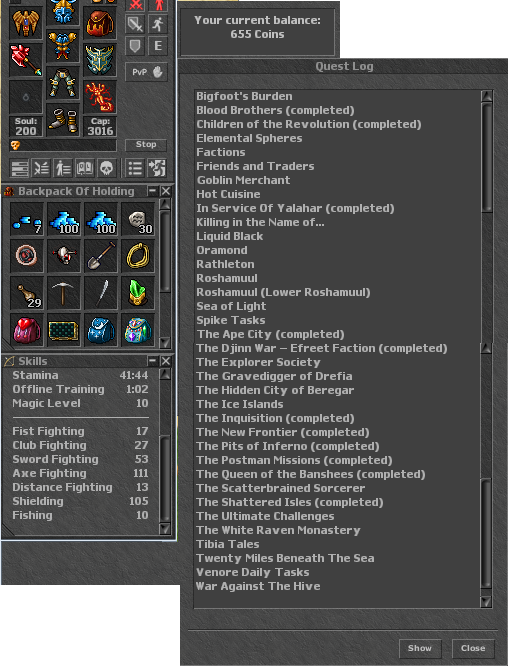The height and width of the screenshot is (666, 508).
Task: Open the VIP list person icon
Action: click(63, 168)
